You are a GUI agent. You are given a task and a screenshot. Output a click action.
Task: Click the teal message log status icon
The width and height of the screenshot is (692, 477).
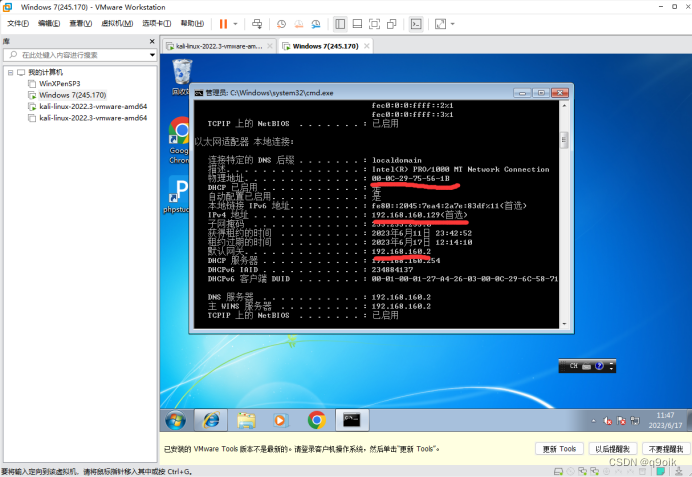[661, 471]
